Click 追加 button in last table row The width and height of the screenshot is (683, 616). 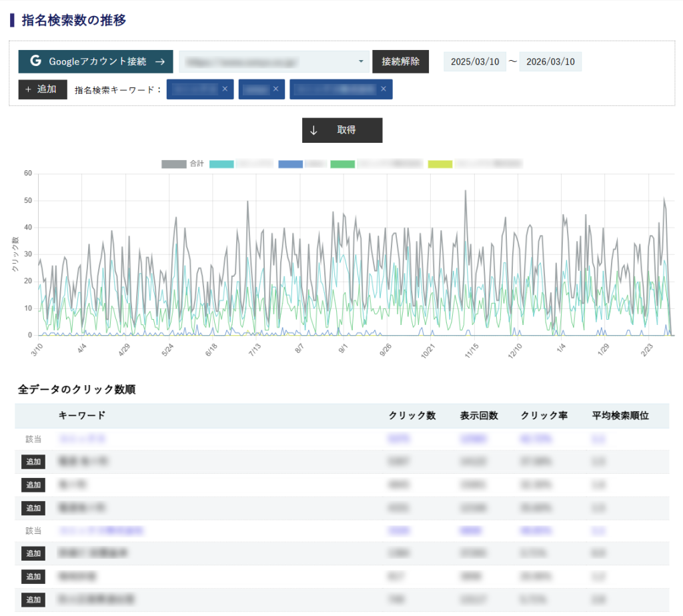tap(33, 599)
